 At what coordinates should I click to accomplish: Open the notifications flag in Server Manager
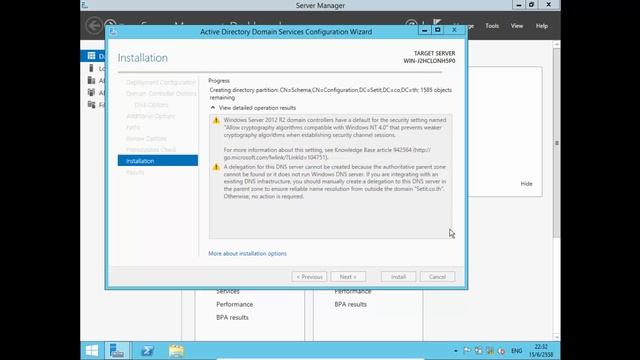pyautogui.click(x=438, y=23)
